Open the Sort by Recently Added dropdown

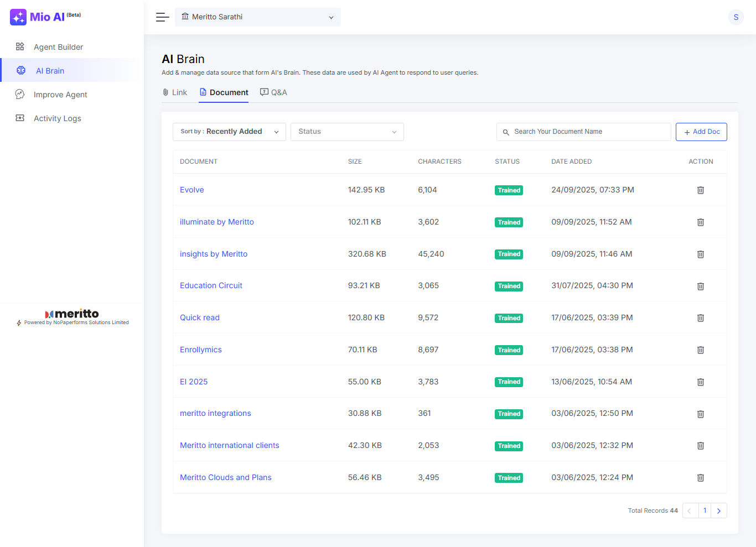pyautogui.click(x=229, y=132)
